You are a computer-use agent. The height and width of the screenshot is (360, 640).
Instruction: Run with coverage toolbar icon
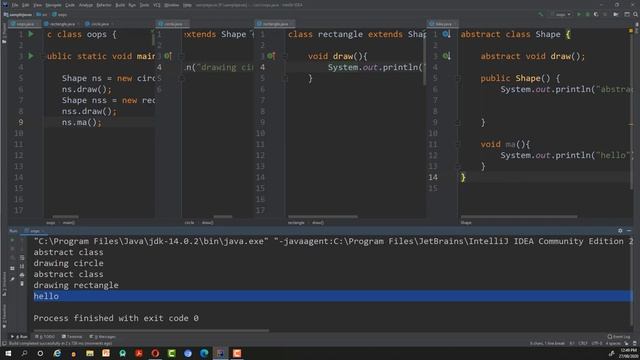coord(596,14)
